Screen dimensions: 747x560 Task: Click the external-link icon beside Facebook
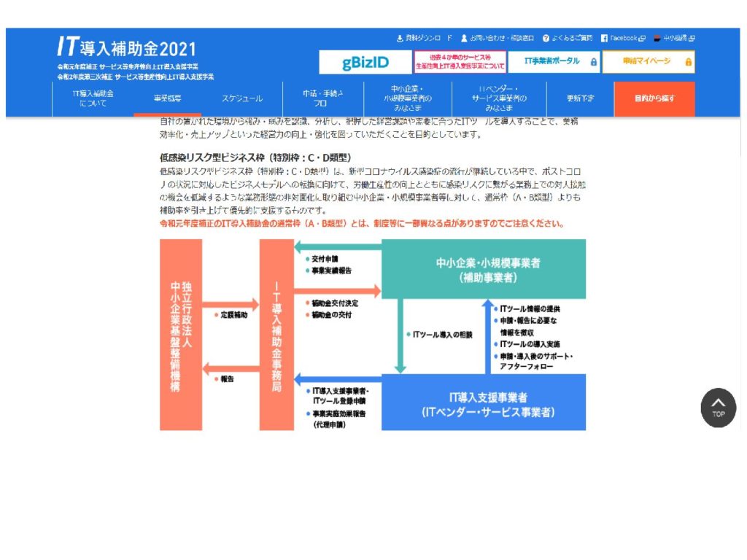tap(640, 37)
